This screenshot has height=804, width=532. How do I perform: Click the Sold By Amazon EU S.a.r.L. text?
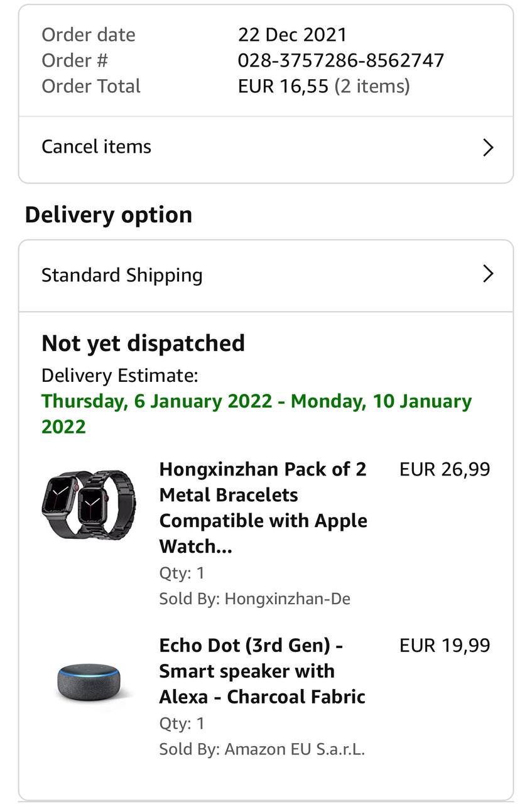pyautogui.click(x=262, y=749)
